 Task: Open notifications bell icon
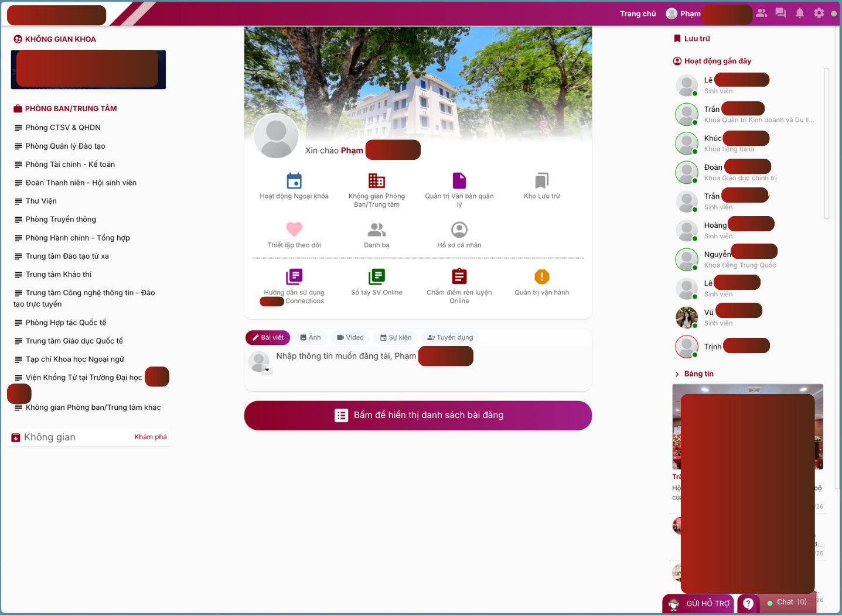pyautogui.click(x=800, y=13)
